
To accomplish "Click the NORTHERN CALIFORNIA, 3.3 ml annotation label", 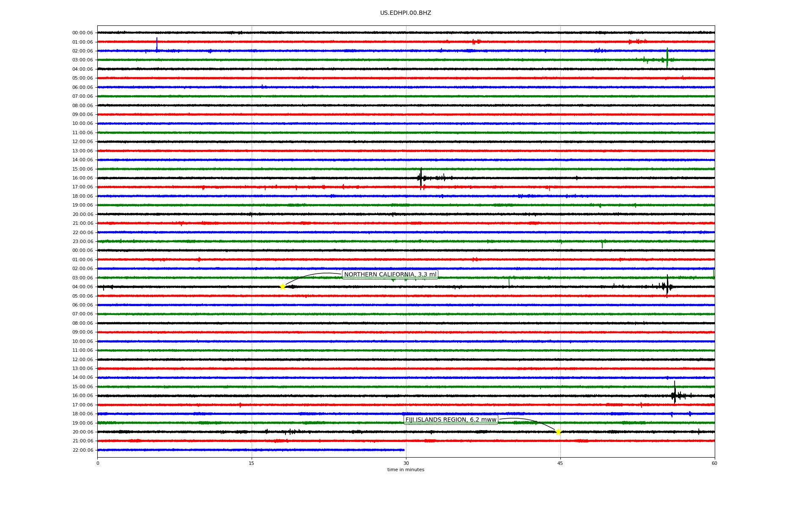I will (390, 275).
